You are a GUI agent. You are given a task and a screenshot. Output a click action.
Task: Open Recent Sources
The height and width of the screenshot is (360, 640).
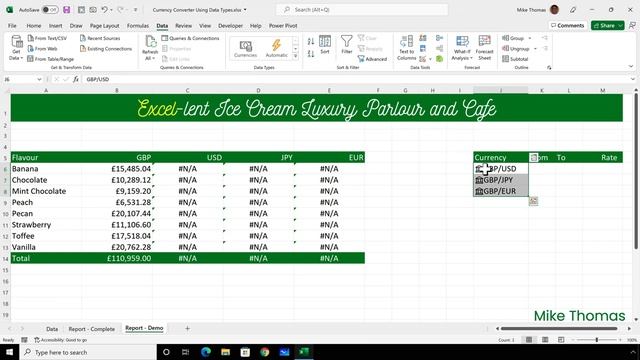click(100, 38)
